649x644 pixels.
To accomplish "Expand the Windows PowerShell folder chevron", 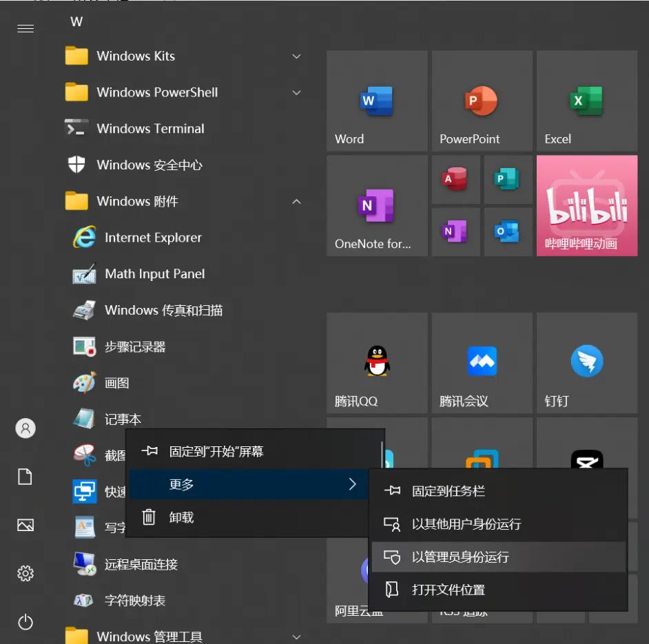I will pyautogui.click(x=296, y=93).
